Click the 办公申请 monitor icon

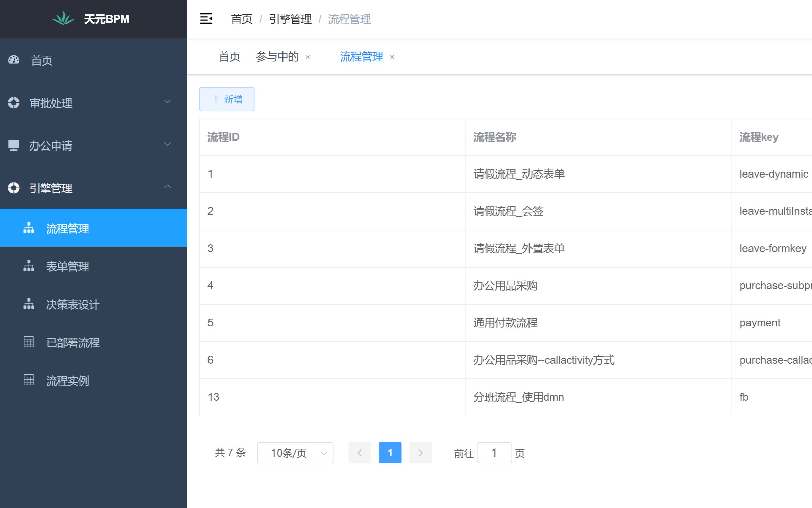click(14, 145)
